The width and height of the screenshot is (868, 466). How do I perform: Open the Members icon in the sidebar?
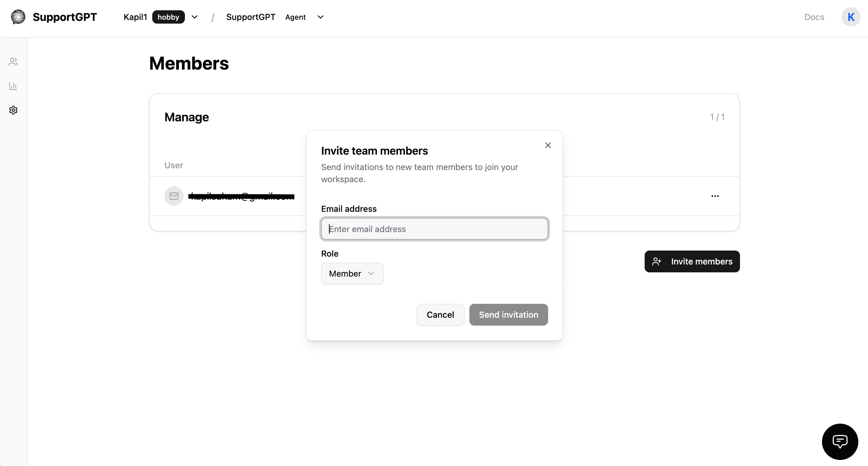point(14,62)
